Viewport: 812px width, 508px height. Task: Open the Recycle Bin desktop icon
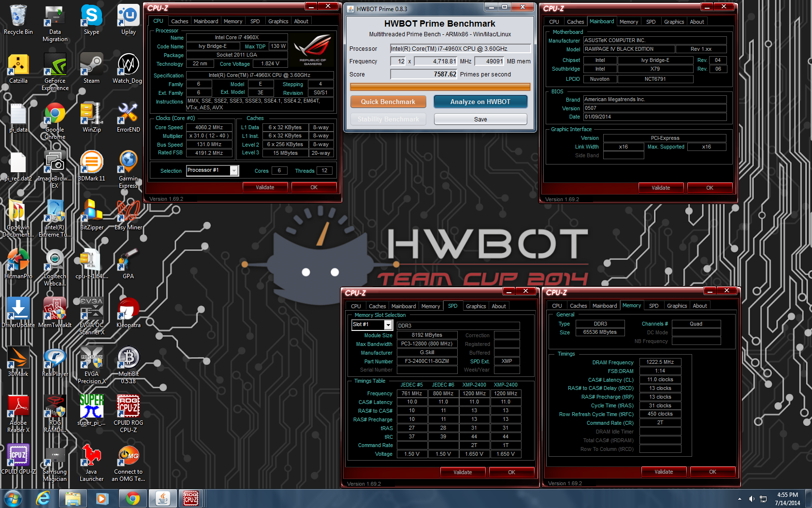point(18,20)
